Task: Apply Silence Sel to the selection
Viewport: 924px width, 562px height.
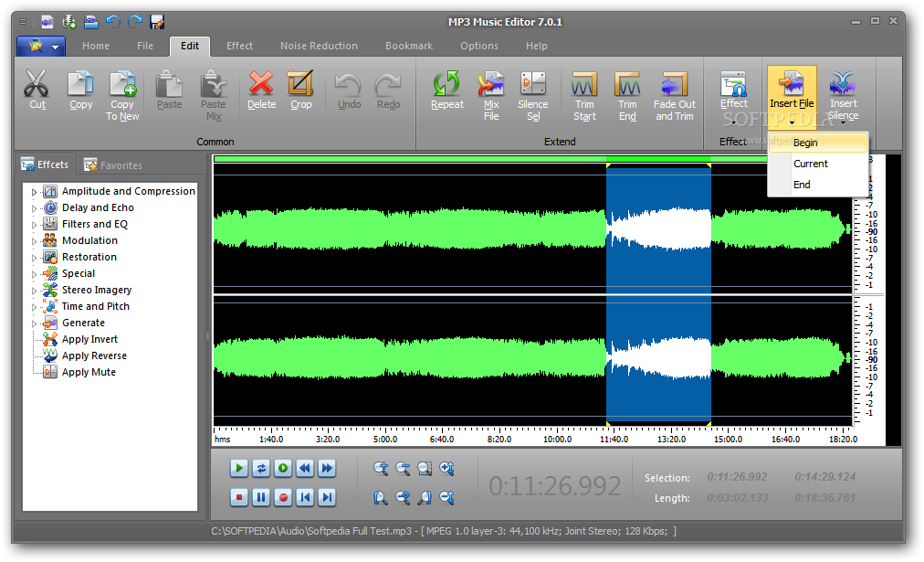Action: [x=532, y=95]
